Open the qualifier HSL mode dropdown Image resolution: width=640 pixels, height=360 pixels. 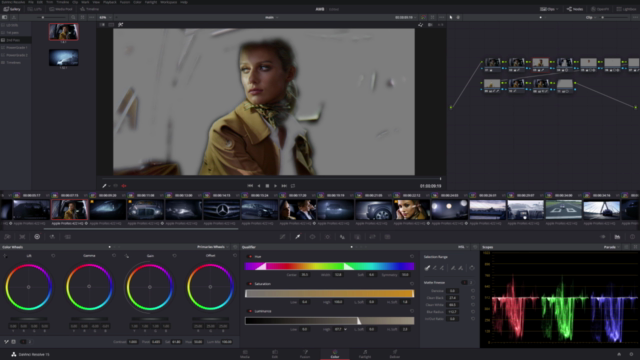point(463,247)
